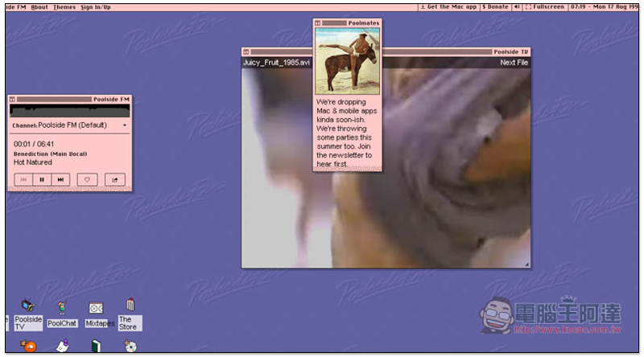Skip to the next track
Viewport: 644px width, 357px height.
point(61,180)
